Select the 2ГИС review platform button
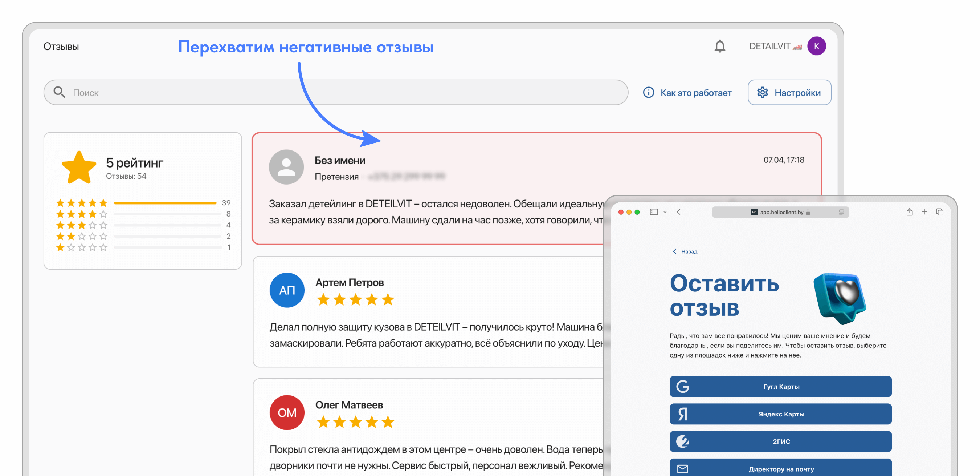Screen dimensions: 980x476 coord(780,441)
